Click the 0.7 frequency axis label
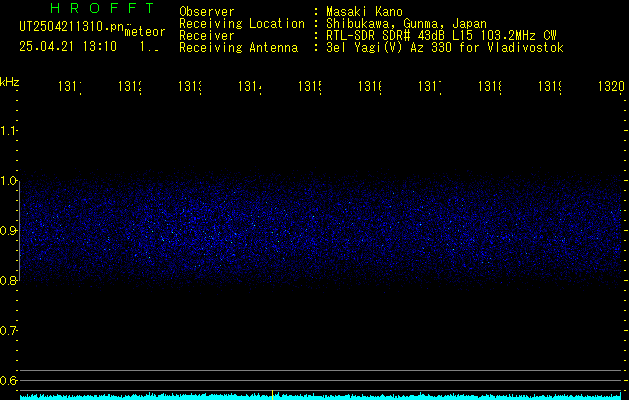 click(x=8, y=331)
